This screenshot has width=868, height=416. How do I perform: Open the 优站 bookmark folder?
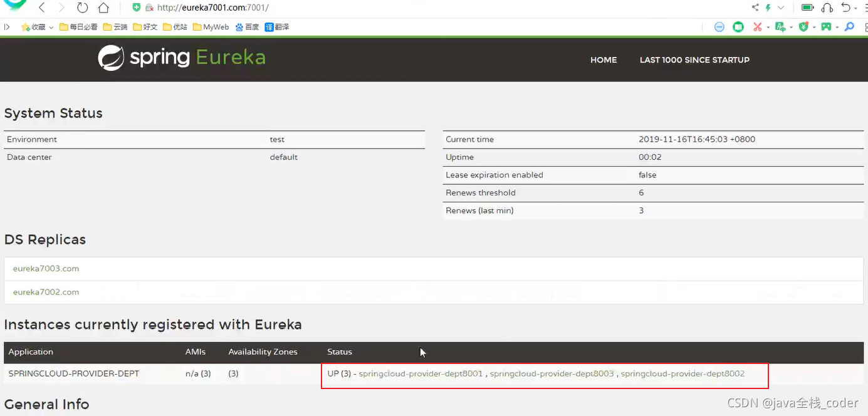point(175,27)
